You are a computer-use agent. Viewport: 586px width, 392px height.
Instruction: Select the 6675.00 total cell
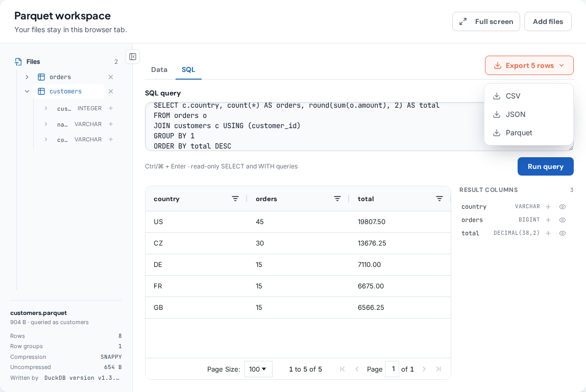point(400,286)
